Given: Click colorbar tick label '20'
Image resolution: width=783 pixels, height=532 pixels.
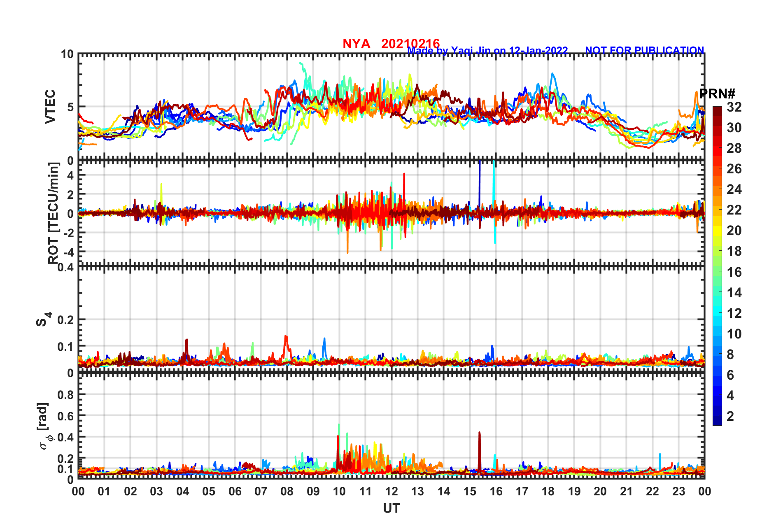Looking at the screenshot, I should click(x=734, y=231).
